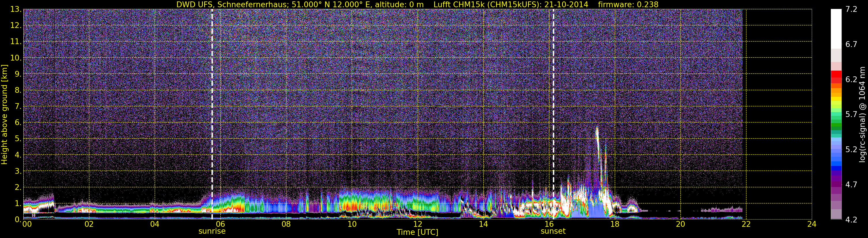Click the '12.' height axis tick label
Viewport: 868px width, 238px height.
pos(16,26)
